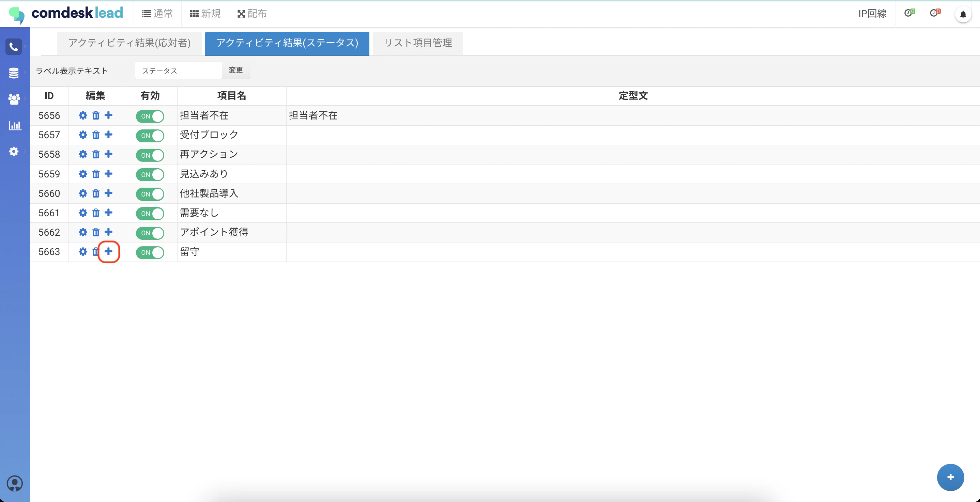The width and height of the screenshot is (980, 502).
Task: Open gear settings for 見込みあり
Action: click(x=83, y=174)
